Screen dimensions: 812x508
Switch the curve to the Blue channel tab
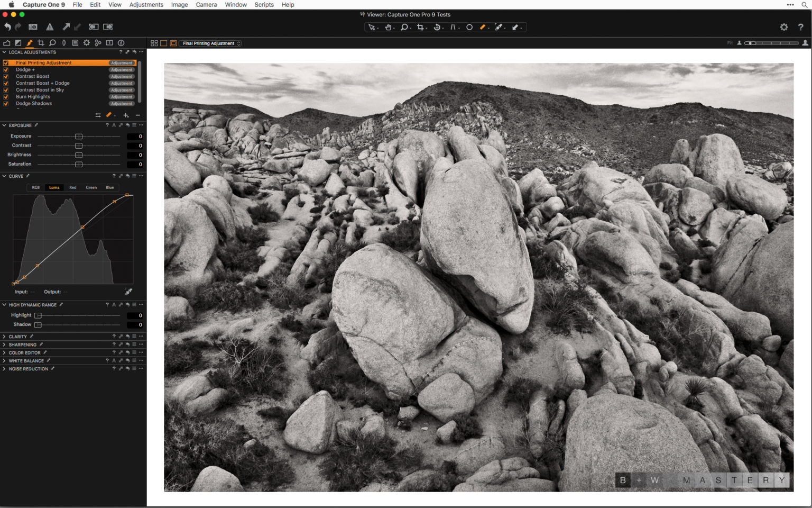109,187
